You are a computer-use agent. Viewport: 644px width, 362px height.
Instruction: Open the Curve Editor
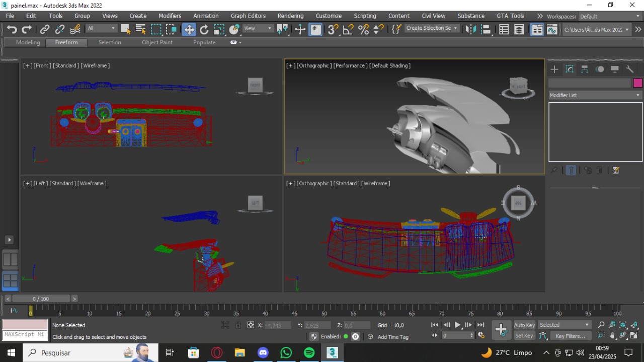(552, 29)
